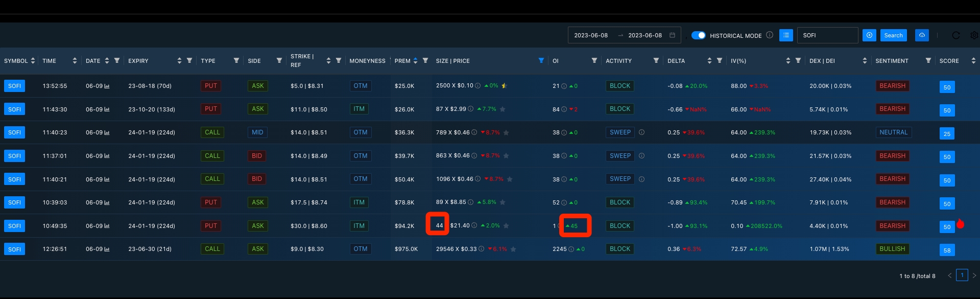Click the refresh icon in the toolbar

(x=956, y=35)
